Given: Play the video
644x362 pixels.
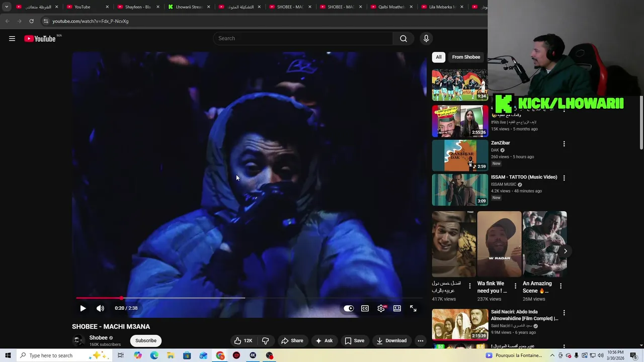Looking at the screenshot, I should click(83, 308).
